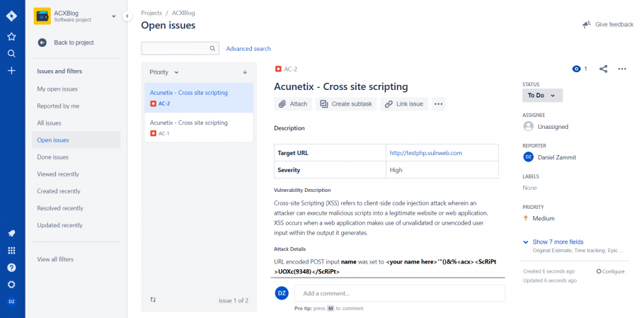Click the Labels value None
This screenshot has width=644, height=318.
point(530,188)
